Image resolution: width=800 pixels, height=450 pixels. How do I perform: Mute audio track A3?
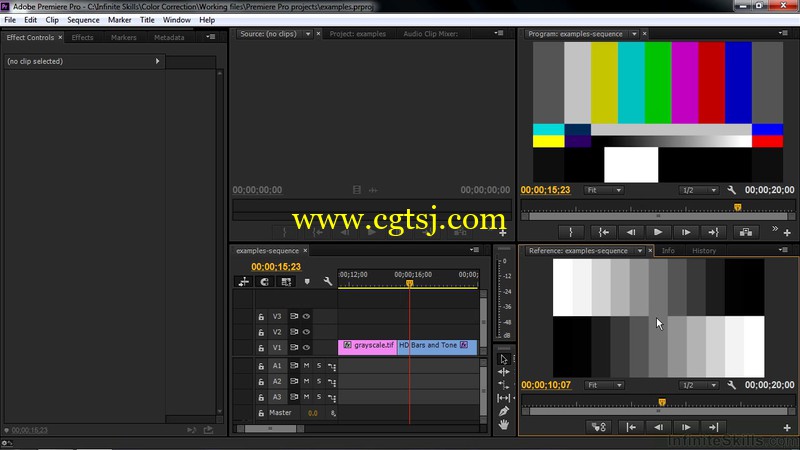point(307,396)
